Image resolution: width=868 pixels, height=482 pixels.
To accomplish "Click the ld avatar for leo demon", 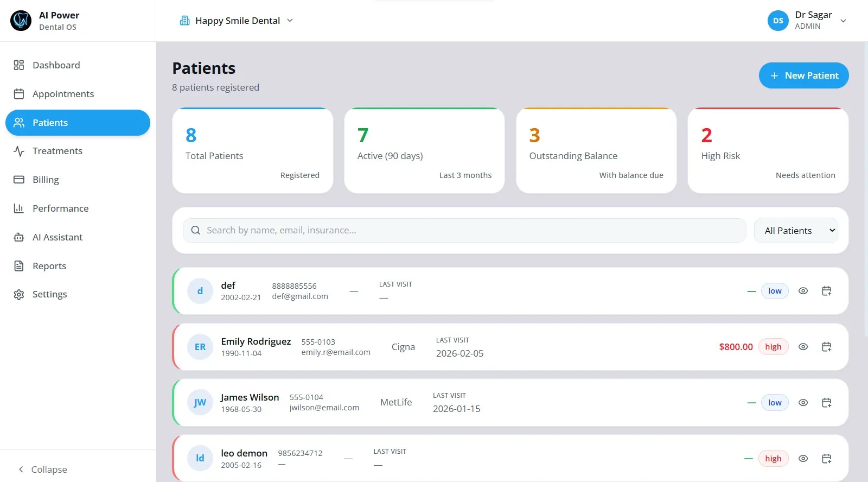I will pos(200,459).
